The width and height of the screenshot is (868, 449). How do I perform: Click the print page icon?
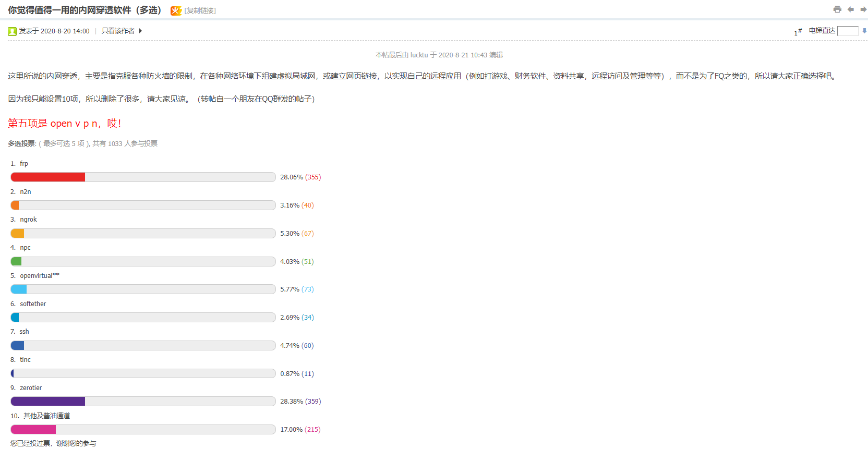pyautogui.click(x=837, y=9)
